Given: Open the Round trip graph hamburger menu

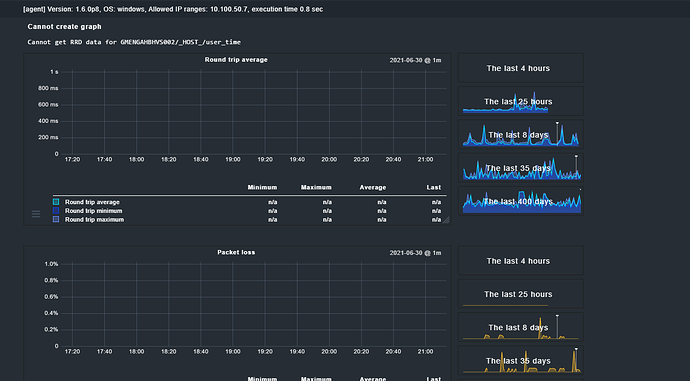Looking at the screenshot, I should [x=36, y=214].
